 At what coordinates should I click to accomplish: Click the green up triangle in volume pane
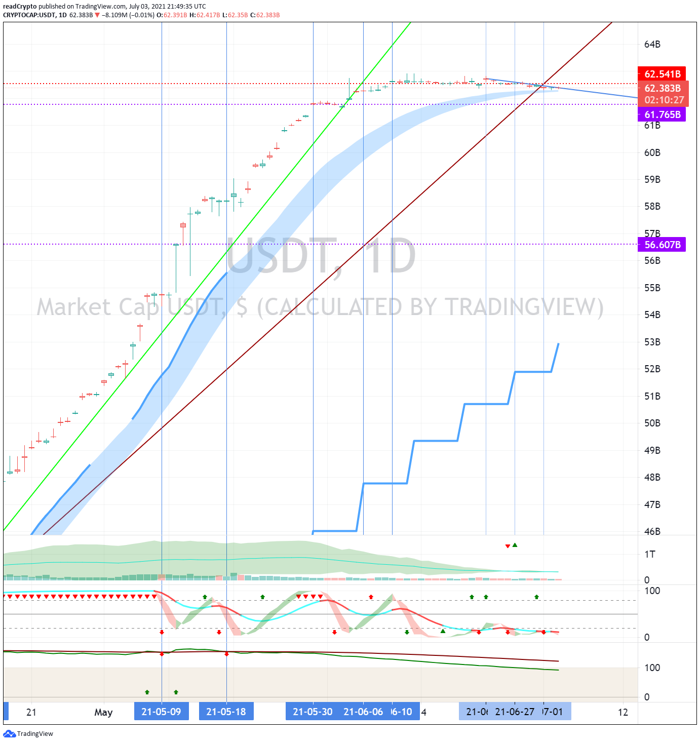click(x=515, y=545)
